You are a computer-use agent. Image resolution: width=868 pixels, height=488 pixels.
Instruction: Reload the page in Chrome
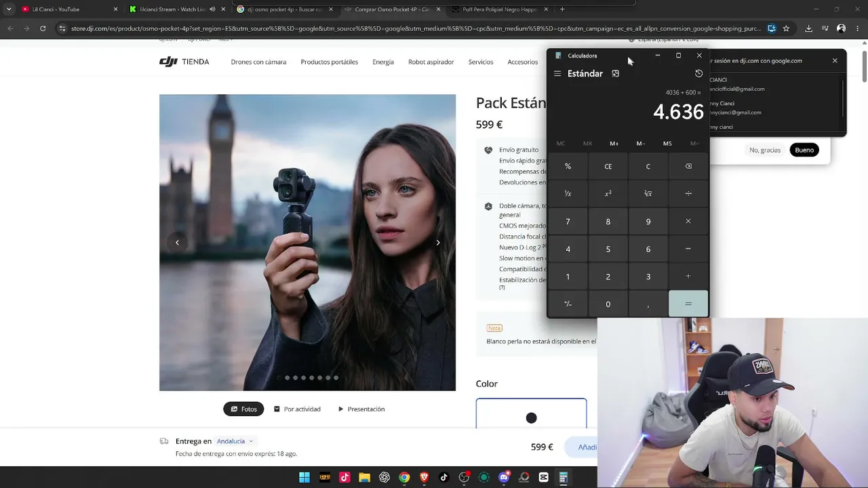tap(43, 28)
